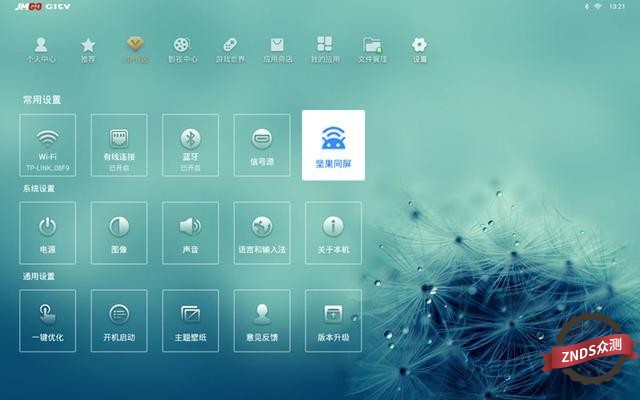Open About this device (关于本机)
The image size is (640, 400).
tap(333, 233)
